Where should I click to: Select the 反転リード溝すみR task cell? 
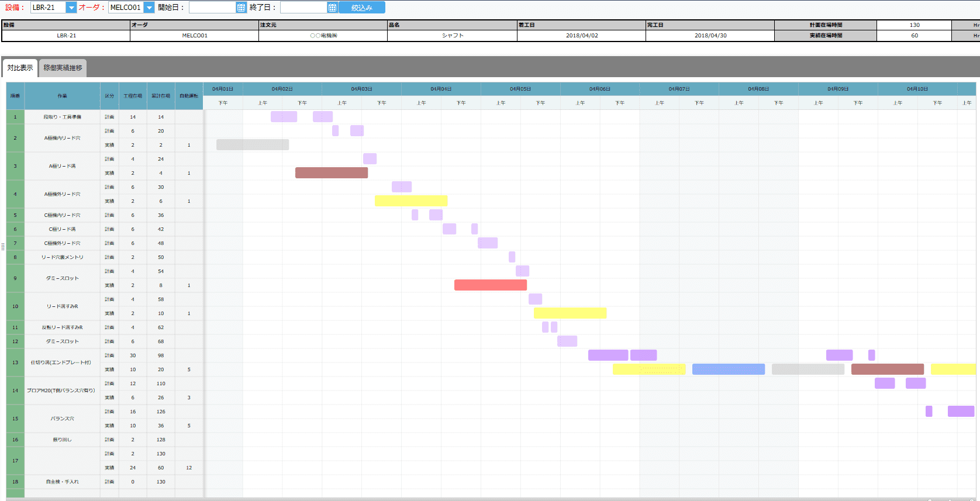tap(62, 327)
